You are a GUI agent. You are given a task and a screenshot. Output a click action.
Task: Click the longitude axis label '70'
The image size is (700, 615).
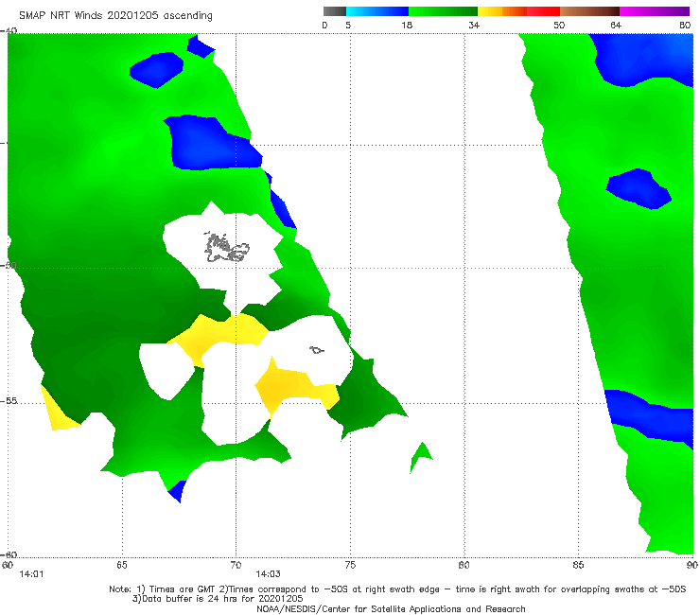[x=236, y=565]
